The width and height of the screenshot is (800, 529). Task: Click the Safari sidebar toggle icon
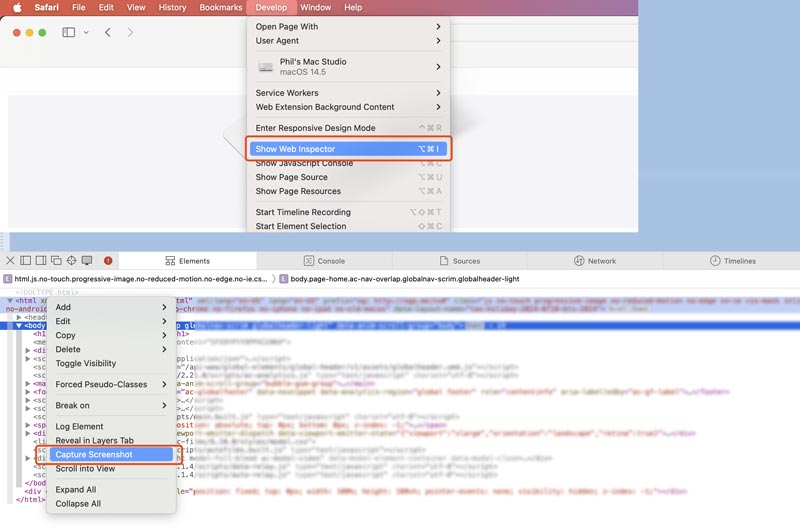[x=69, y=32]
